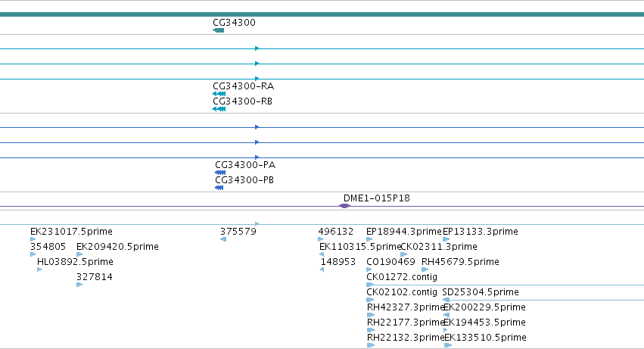The height and width of the screenshot is (349, 644).
Task: Click the 496132 feature arrow
Action: pyautogui.click(x=321, y=239)
